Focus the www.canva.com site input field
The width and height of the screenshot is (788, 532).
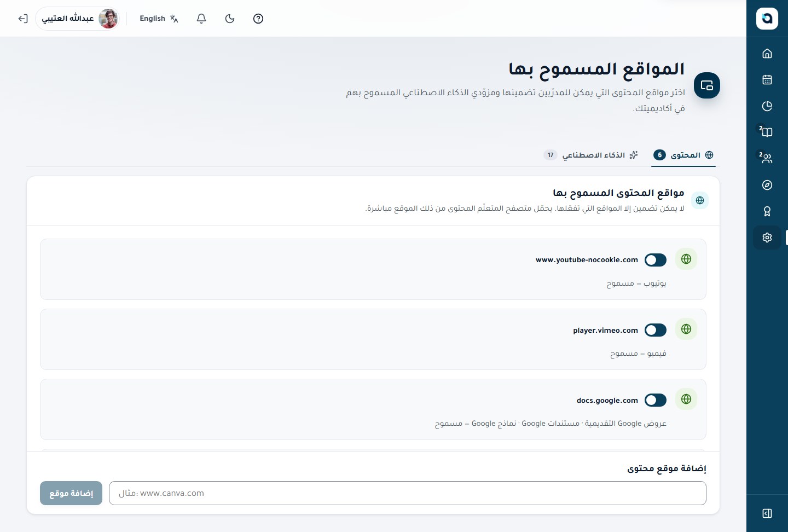[408, 493]
